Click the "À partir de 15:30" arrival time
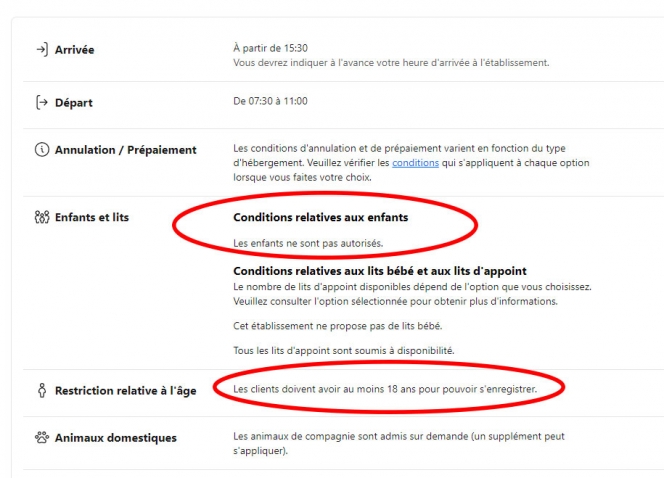The width and height of the screenshot is (664, 478). tap(272, 48)
